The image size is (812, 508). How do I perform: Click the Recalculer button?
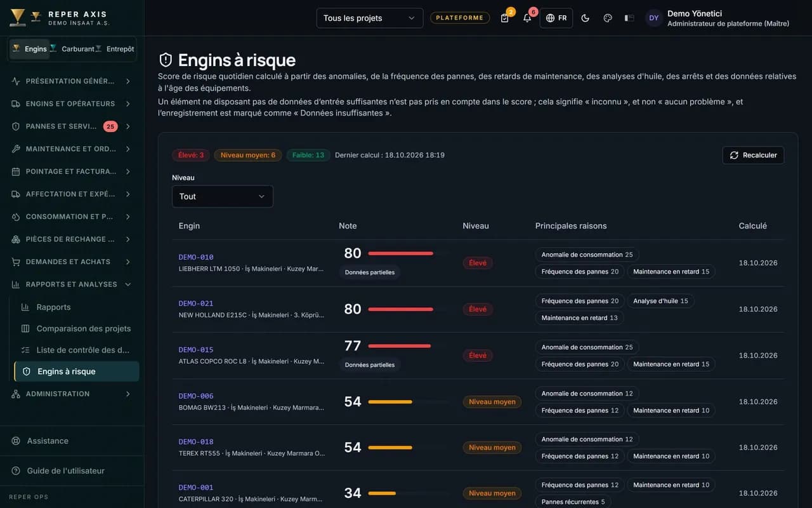tap(753, 155)
